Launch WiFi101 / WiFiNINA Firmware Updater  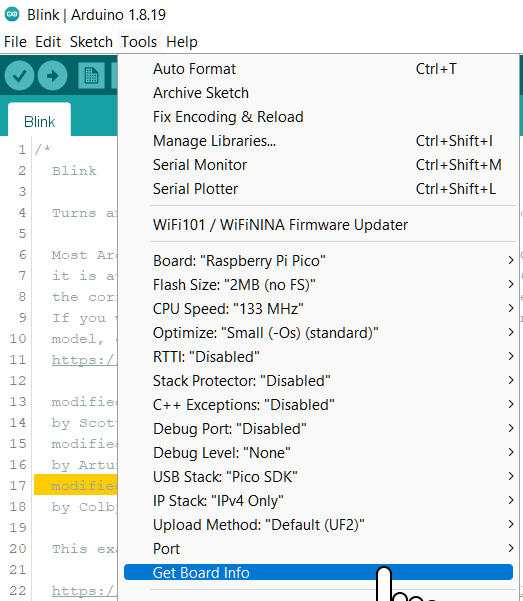(x=318, y=225)
